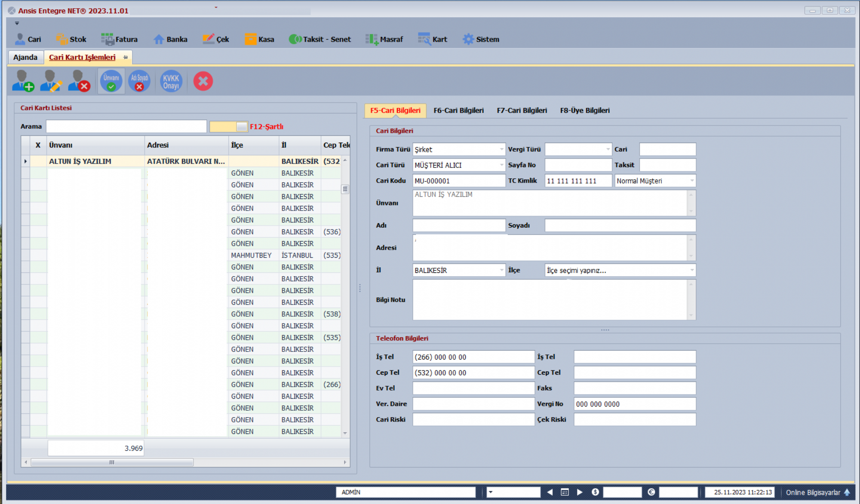Click the Online Bilgisayarlar up arrow
The image size is (860, 504).
tap(847, 492)
